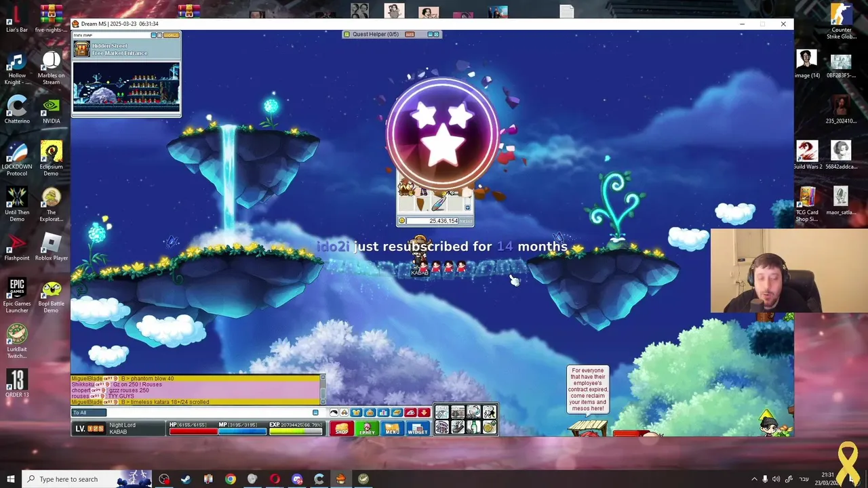Open the inventory bag icon
Viewport: 868px width, 488px height.
tap(370, 412)
